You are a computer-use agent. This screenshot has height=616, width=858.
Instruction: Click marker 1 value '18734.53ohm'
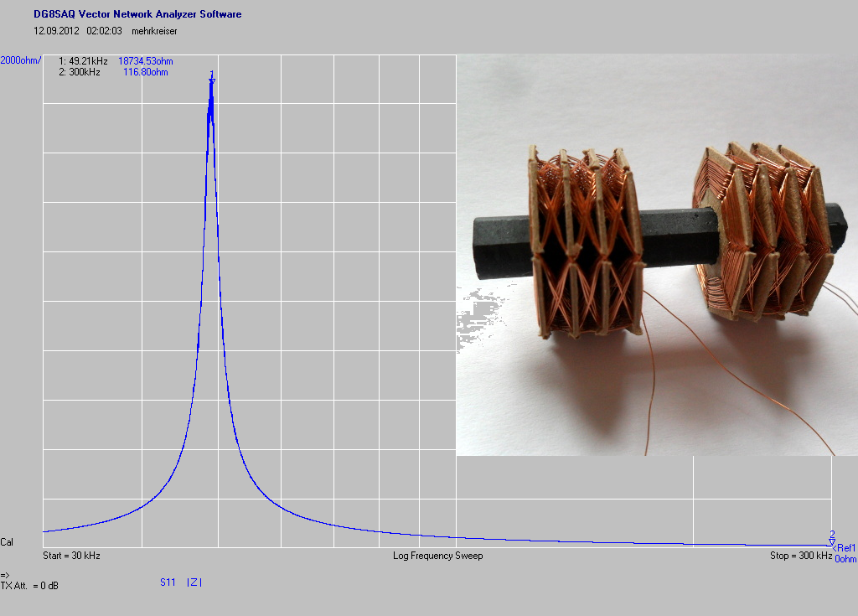[x=146, y=61]
